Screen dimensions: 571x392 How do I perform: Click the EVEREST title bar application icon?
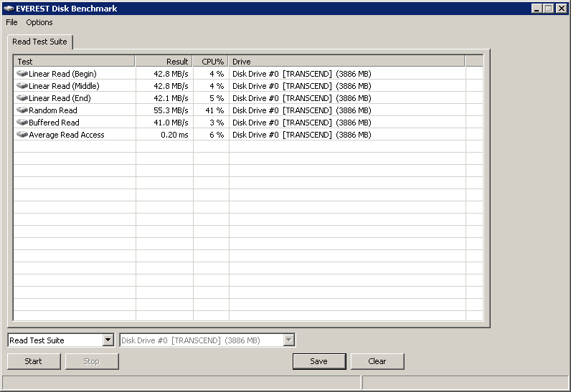click(x=9, y=9)
